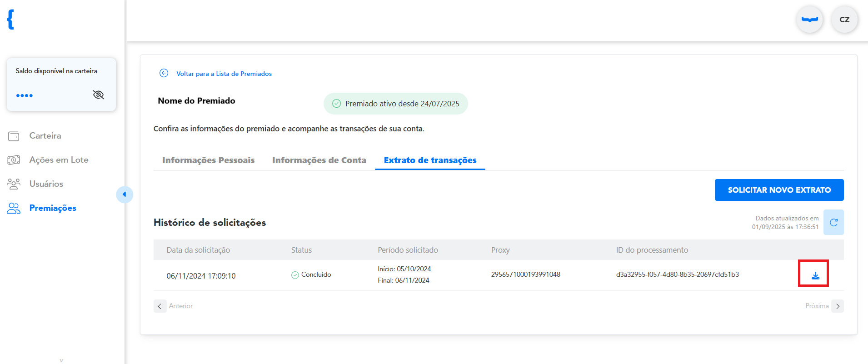The height and width of the screenshot is (364, 868).
Task: Click hidden balance dots in wallet card
Action: coord(25,95)
